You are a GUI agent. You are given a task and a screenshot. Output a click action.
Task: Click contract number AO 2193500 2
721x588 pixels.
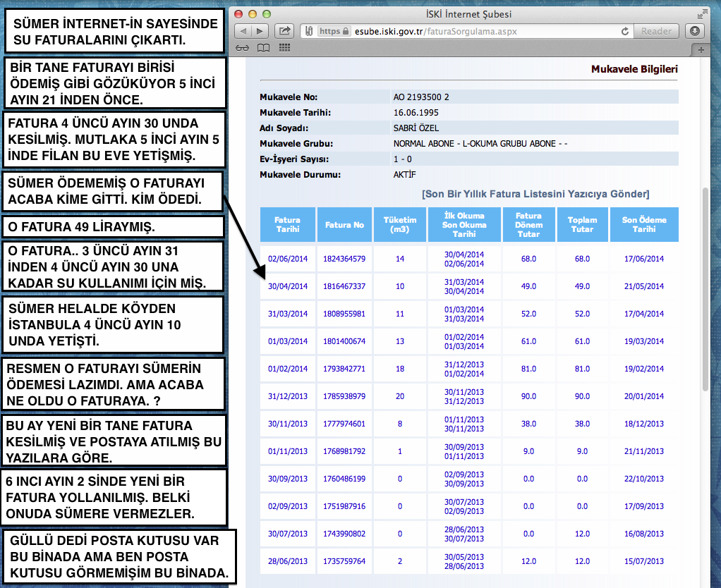pos(421,97)
